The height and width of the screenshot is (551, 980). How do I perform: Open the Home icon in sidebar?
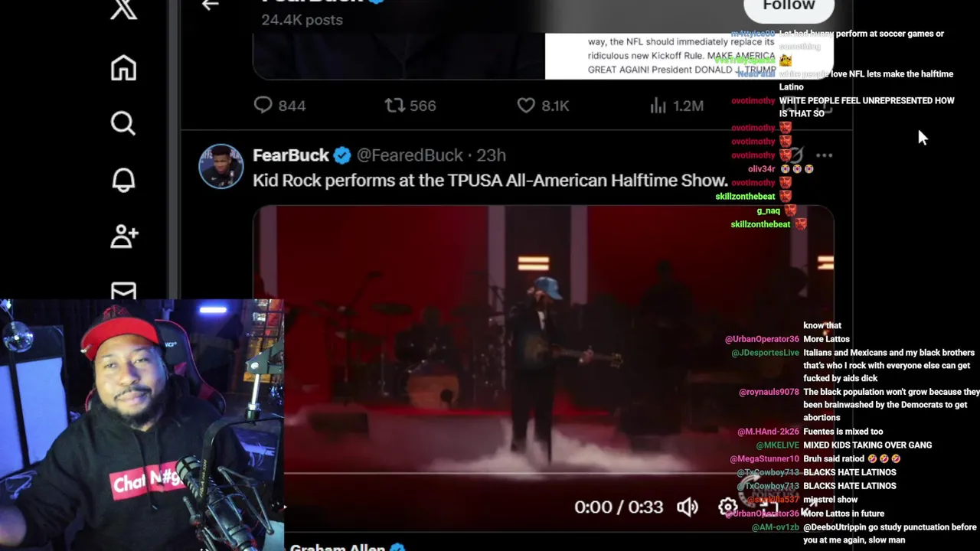[x=123, y=68]
